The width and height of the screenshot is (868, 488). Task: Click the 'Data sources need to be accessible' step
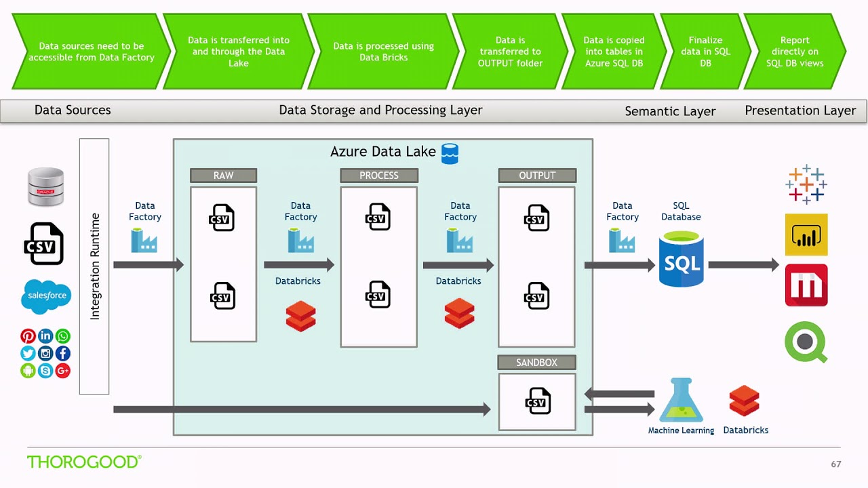[91, 52]
